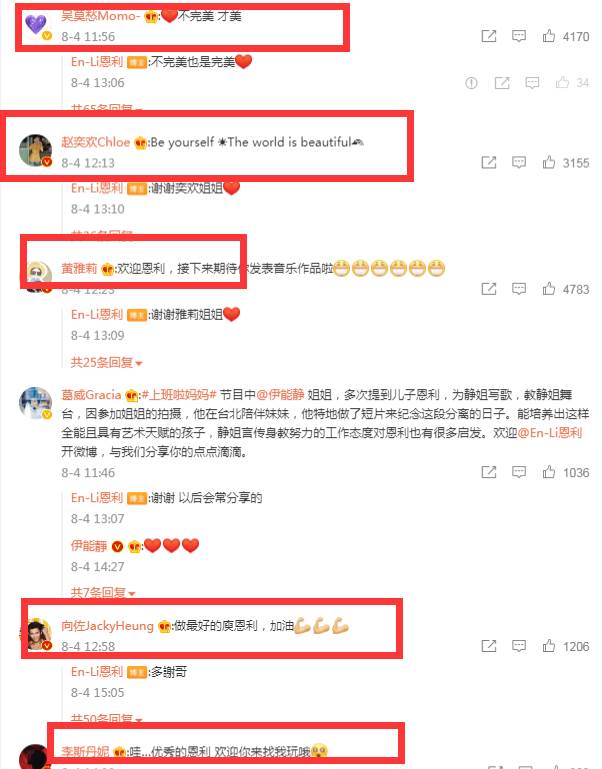Screen dimensions: 602x769
Task: Open #上班啦妈妈# hashtag topic
Action: (x=179, y=395)
